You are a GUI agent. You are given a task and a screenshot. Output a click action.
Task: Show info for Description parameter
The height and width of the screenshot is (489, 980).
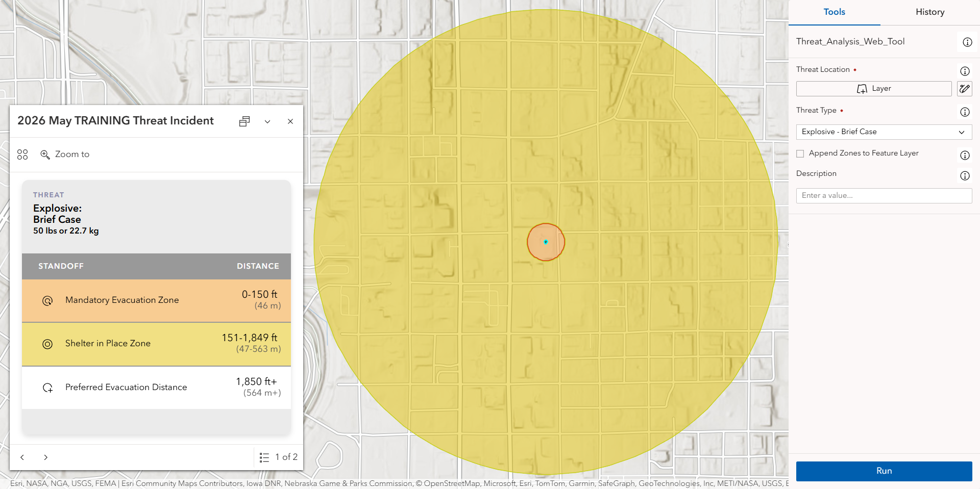(x=965, y=176)
